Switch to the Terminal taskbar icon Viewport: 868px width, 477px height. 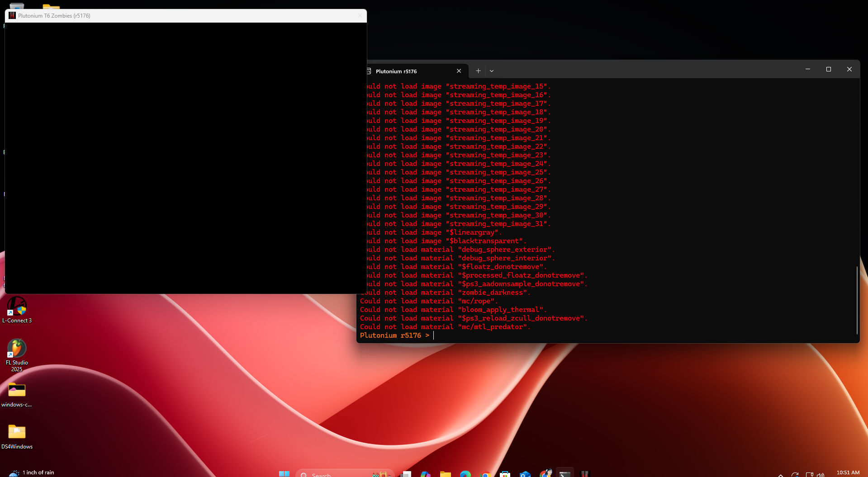tap(565, 474)
